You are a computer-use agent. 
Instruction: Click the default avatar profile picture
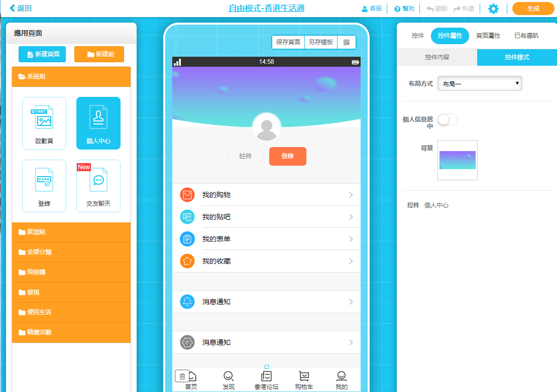(266, 128)
